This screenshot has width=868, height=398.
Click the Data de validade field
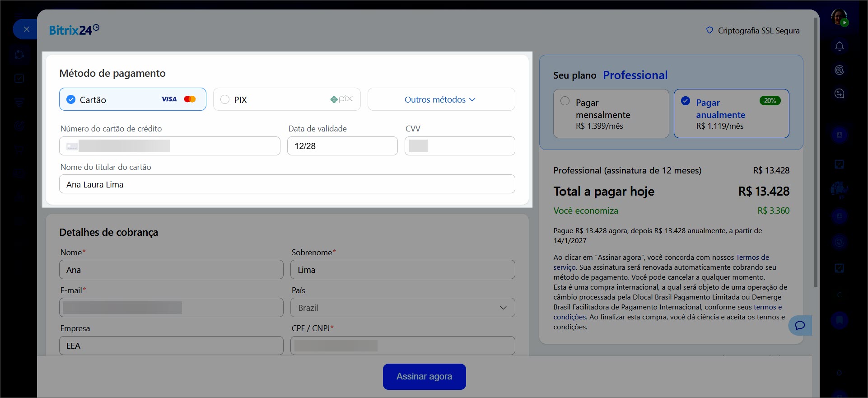click(342, 146)
